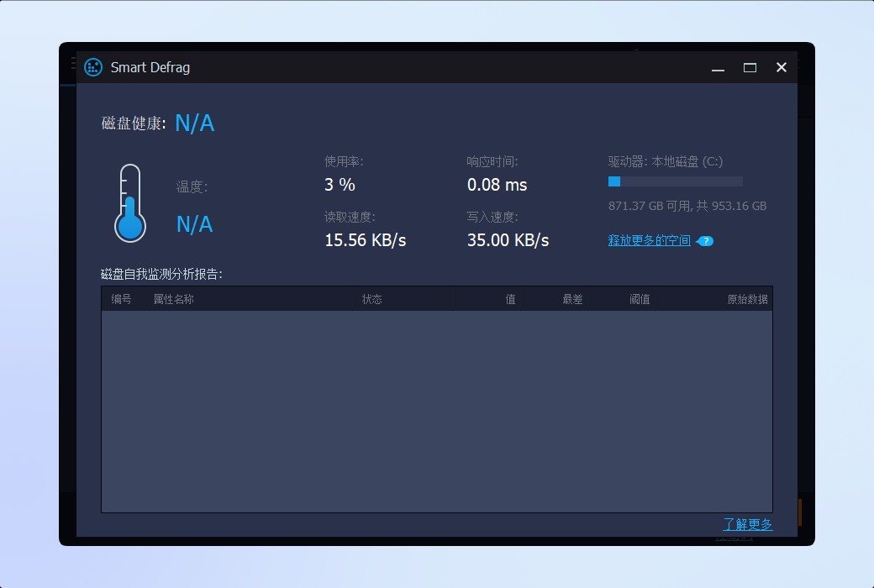Click the C: drive usage bar

[676, 181]
